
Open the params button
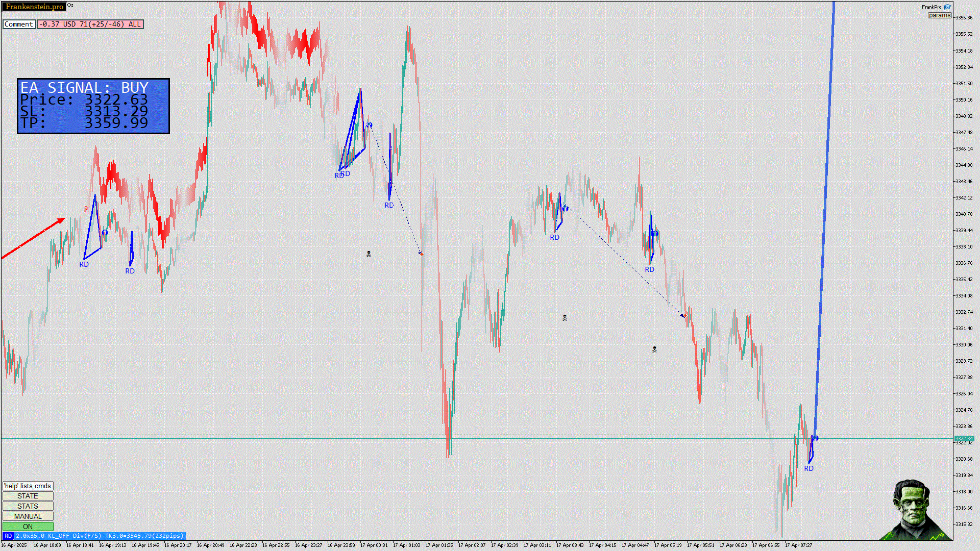939,15
